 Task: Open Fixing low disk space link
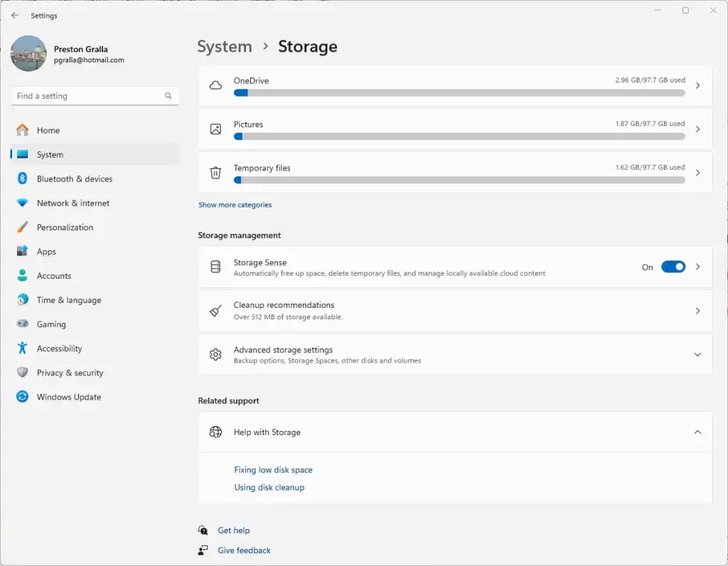(273, 470)
